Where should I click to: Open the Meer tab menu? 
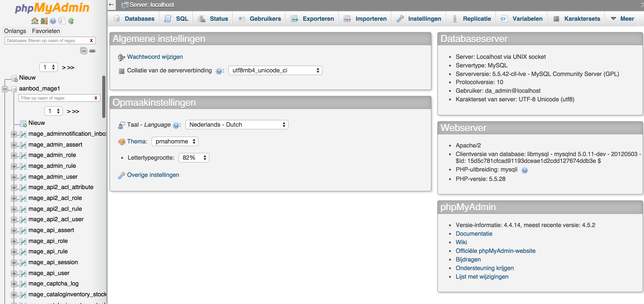coord(622,19)
